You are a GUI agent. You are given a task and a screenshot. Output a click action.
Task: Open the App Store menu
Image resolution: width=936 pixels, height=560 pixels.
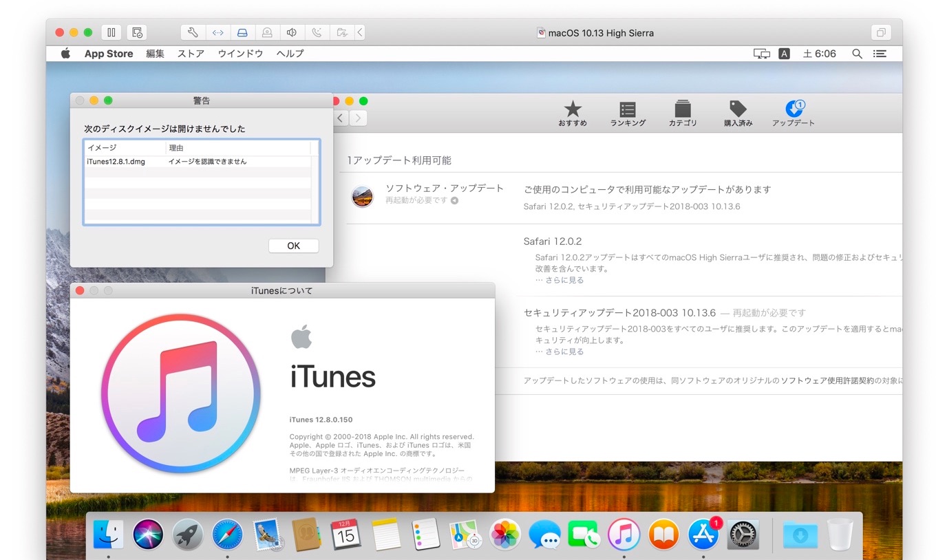click(109, 54)
